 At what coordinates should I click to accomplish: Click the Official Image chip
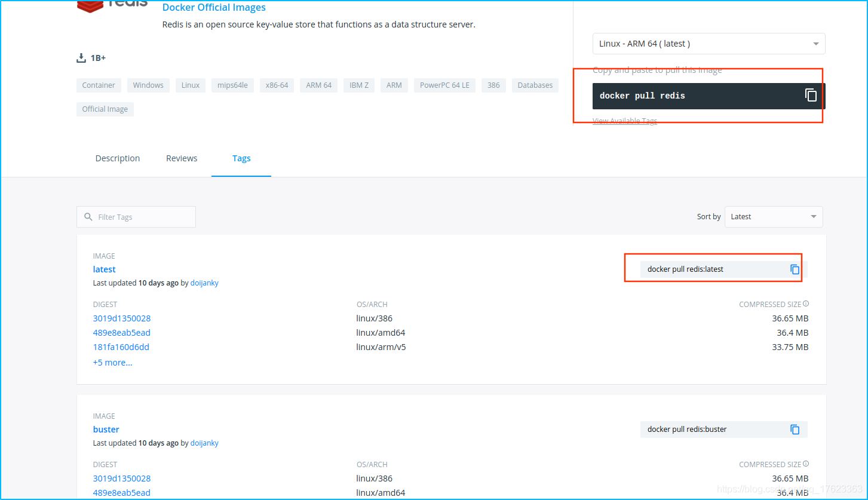pyautogui.click(x=105, y=109)
